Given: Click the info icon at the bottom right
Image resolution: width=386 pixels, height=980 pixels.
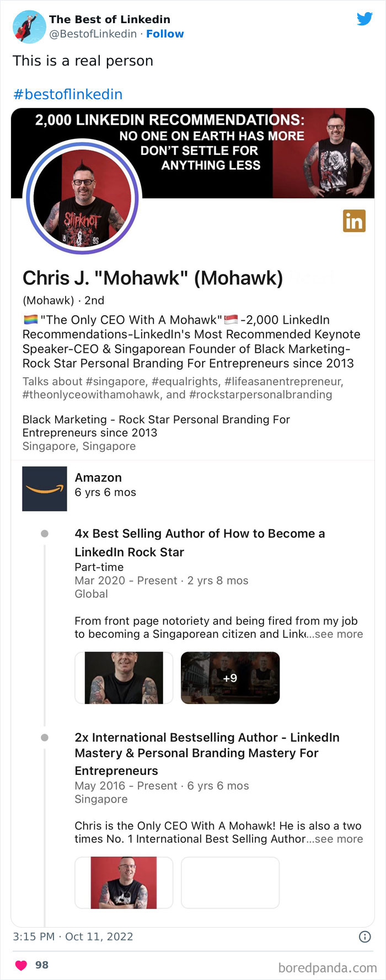Looking at the screenshot, I should (365, 936).
